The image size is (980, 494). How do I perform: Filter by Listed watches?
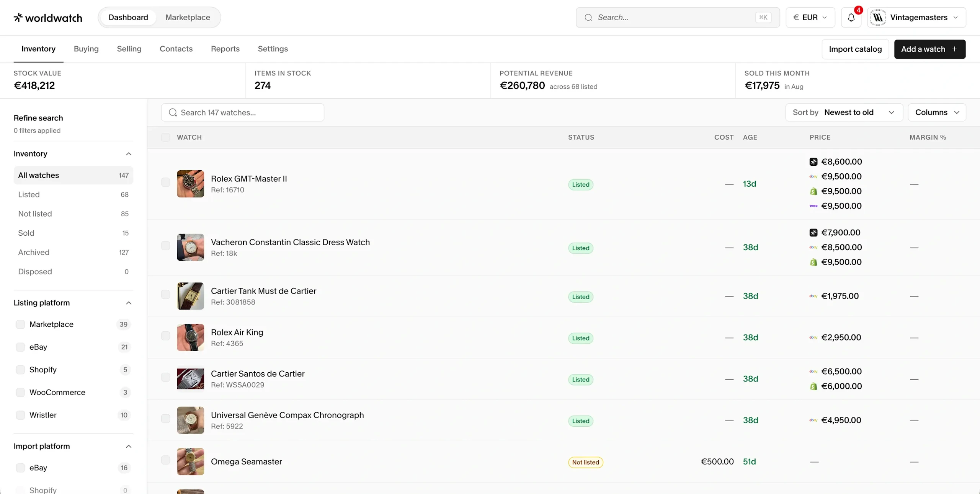(x=73, y=195)
